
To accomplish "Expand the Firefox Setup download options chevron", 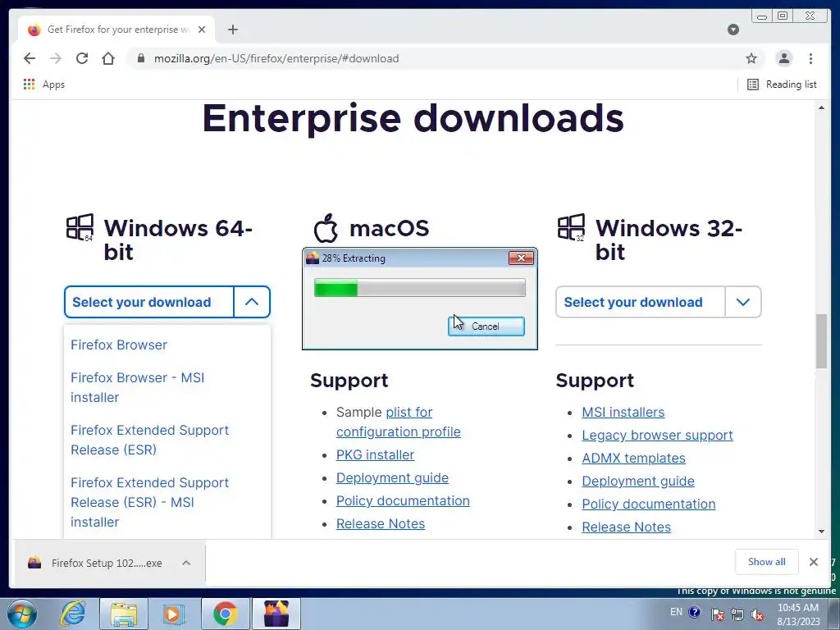I will click(x=186, y=563).
